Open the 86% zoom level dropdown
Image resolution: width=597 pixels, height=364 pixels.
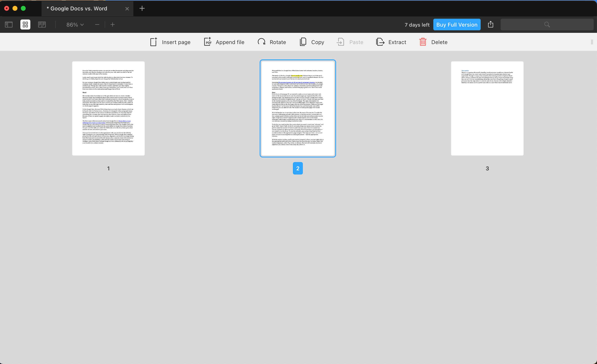pos(75,25)
